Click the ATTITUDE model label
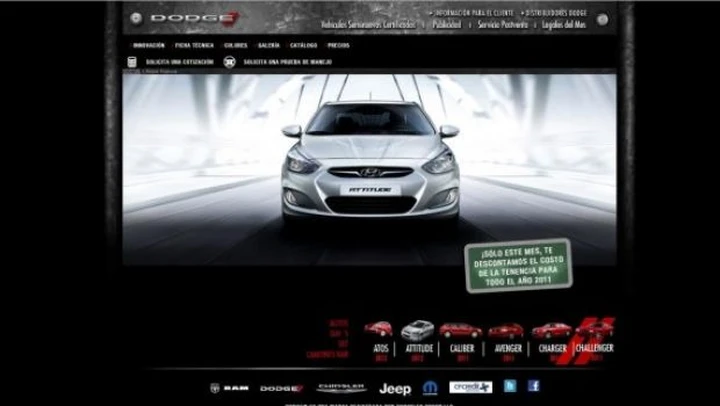The image size is (720, 406). pyautogui.click(x=419, y=349)
